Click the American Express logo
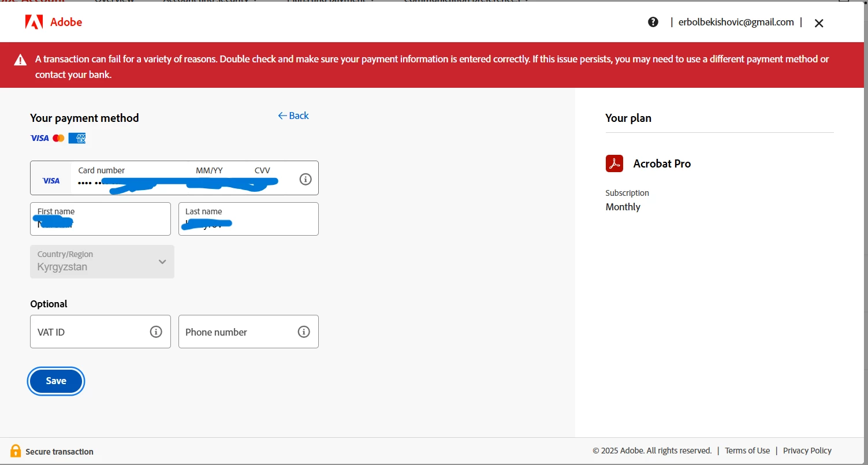Screen dimensions: 868x465 click(x=77, y=138)
